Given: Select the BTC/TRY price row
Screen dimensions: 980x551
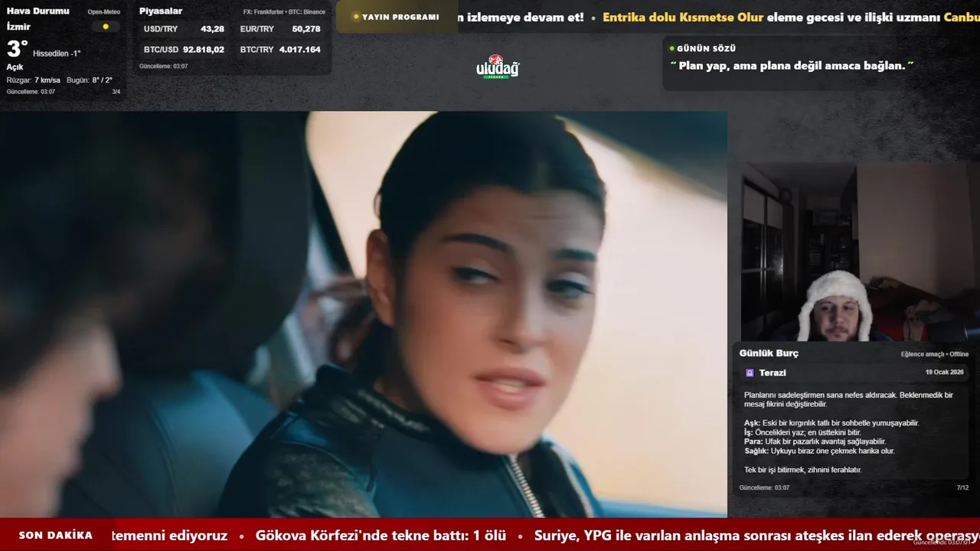Looking at the screenshot, I should [x=280, y=50].
